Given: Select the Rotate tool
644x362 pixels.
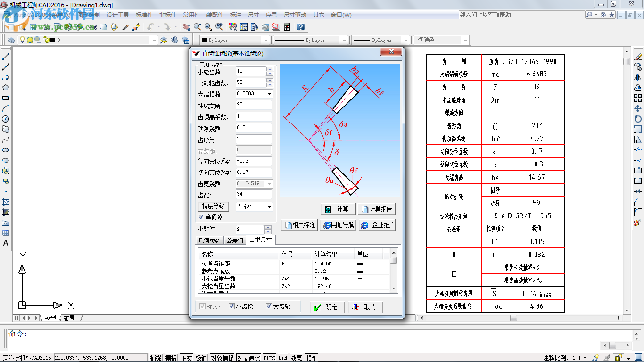Looking at the screenshot, I should tap(638, 119).
